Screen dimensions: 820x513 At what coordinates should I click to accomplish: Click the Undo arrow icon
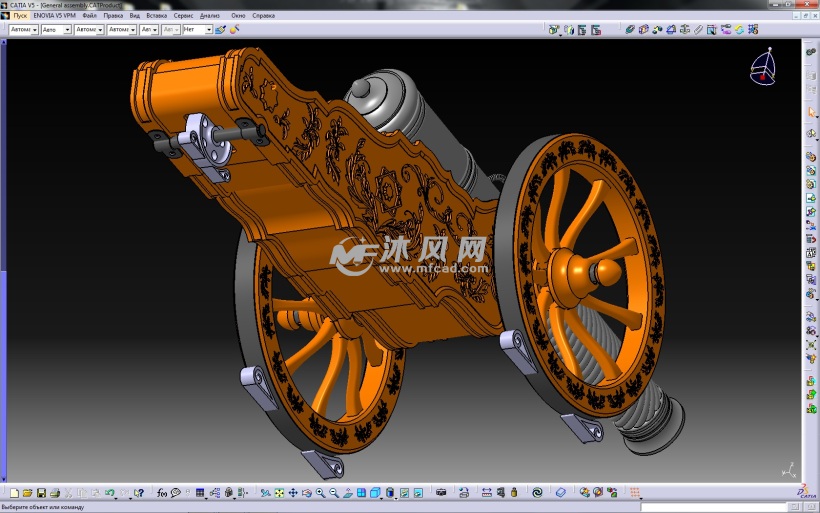109,493
